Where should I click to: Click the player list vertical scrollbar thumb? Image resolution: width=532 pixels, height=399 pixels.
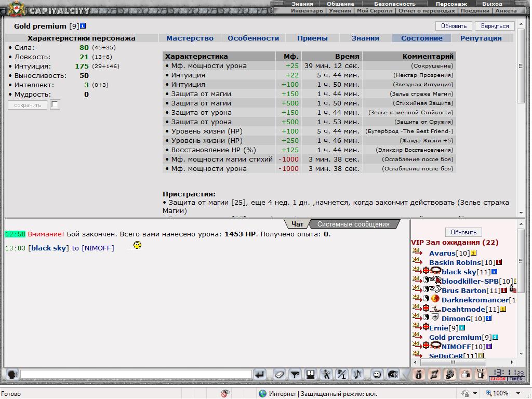click(521, 261)
